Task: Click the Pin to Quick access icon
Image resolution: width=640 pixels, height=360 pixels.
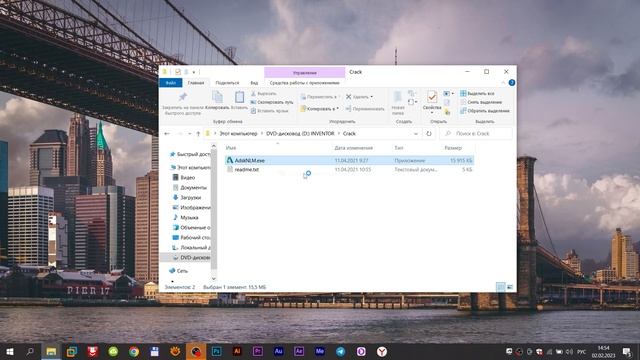Action: pos(182,97)
